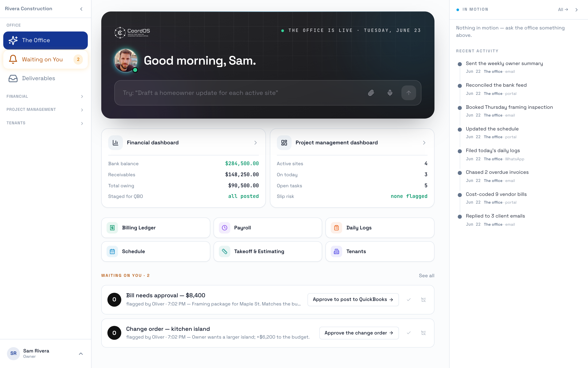Open Waiting on You menu item

(x=46, y=59)
